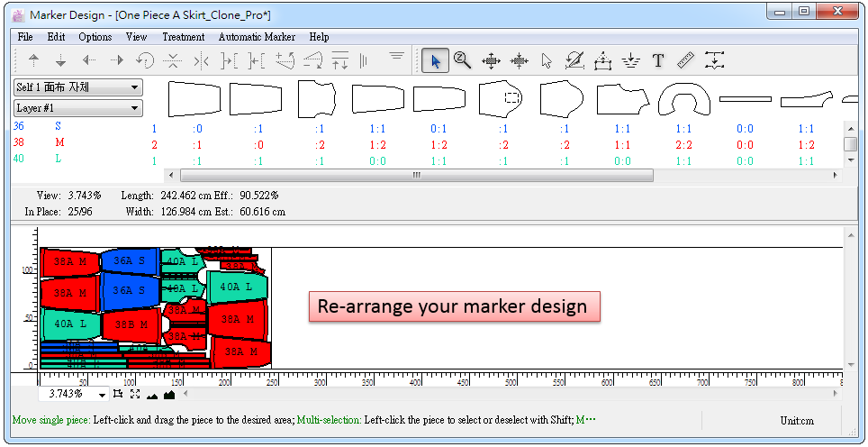Open the Self 1 fabric dropdown
Viewport: 868px width, 447px height.
coord(78,87)
